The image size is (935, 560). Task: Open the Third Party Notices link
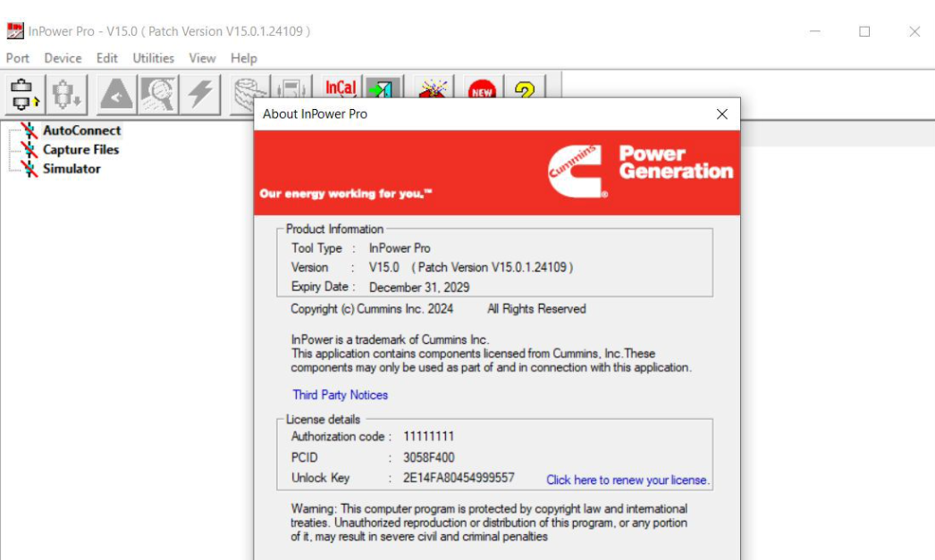click(x=340, y=394)
